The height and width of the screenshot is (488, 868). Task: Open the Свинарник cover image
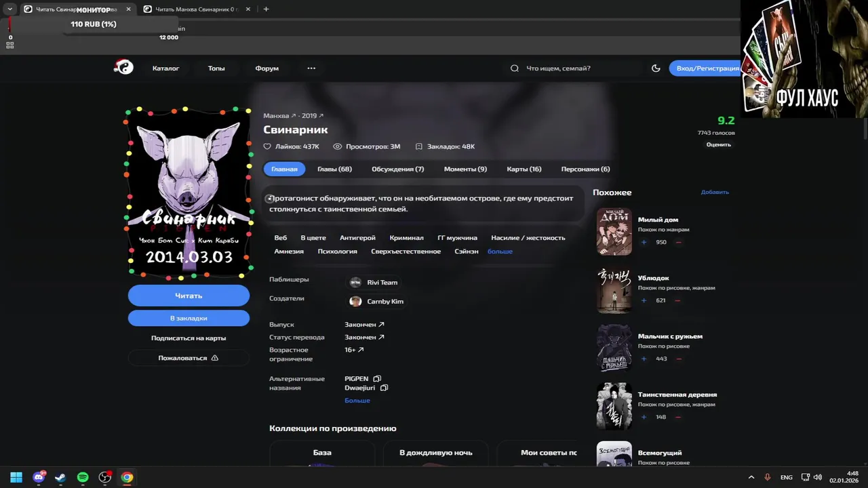189,192
